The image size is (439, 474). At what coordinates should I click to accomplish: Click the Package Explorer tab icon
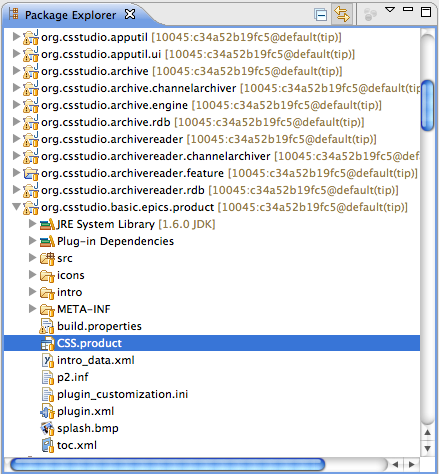click(14, 14)
